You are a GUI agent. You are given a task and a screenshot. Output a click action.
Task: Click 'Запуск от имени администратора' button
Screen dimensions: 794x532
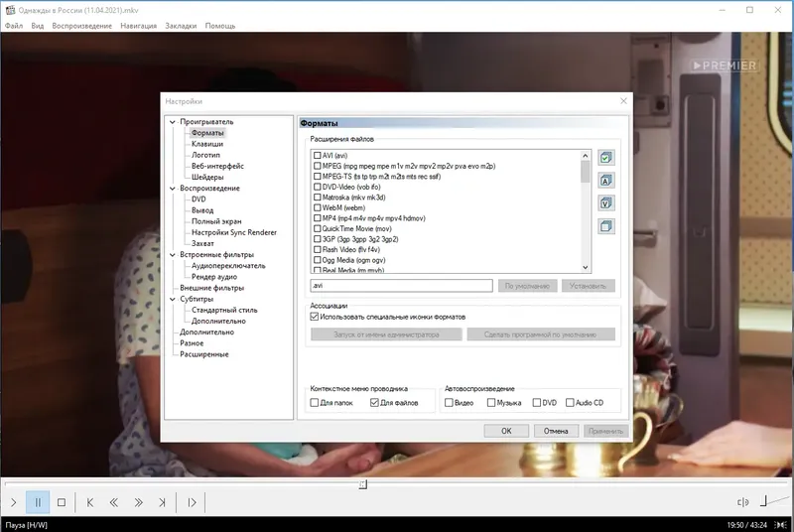[386, 334]
